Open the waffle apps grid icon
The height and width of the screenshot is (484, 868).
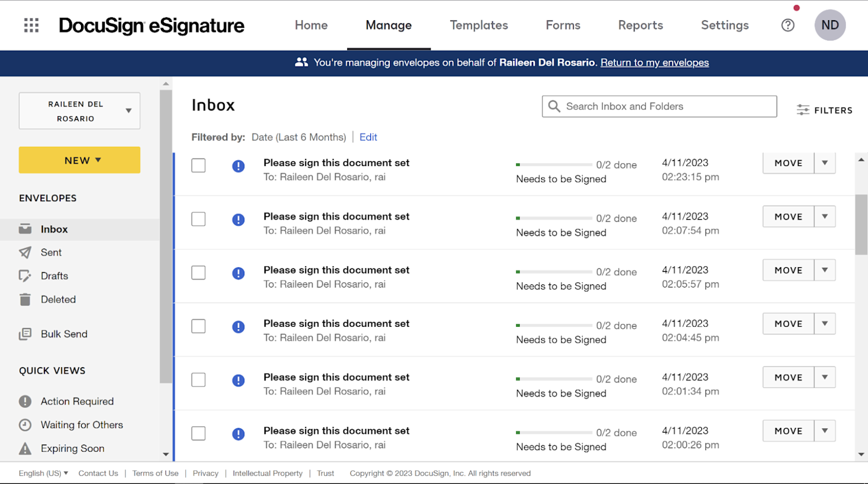point(31,25)
